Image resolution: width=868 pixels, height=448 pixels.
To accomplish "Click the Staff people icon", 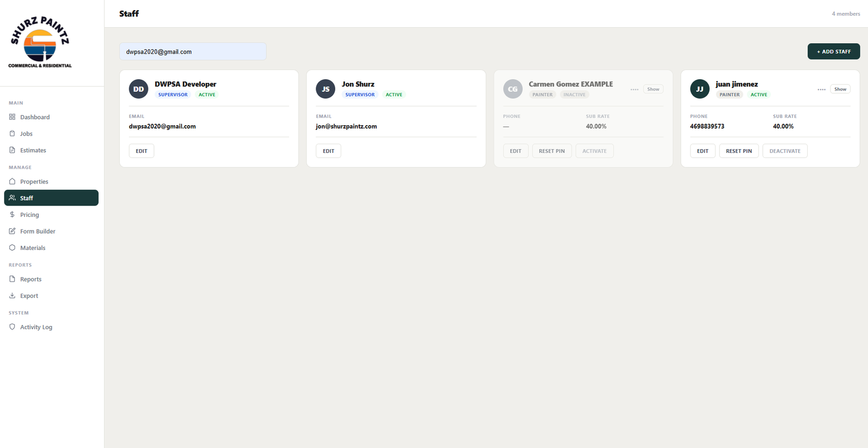I will 12,197.
